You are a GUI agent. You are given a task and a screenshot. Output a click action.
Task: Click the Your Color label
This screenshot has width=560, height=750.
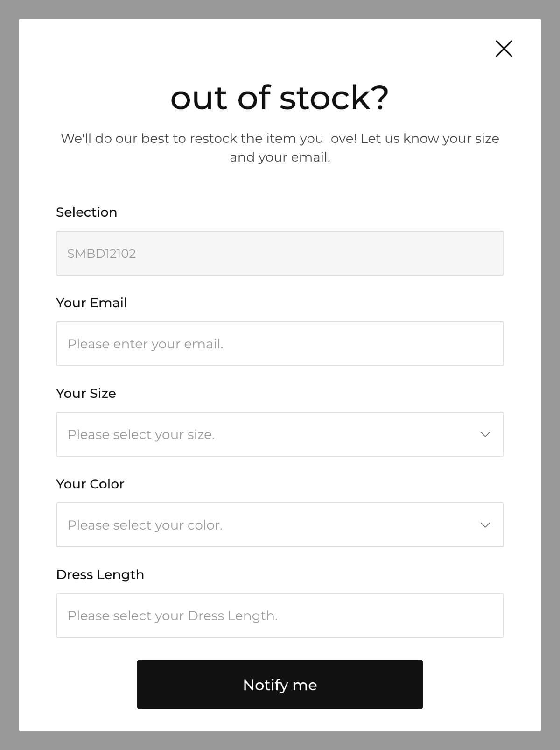click(x=90, y=484)
